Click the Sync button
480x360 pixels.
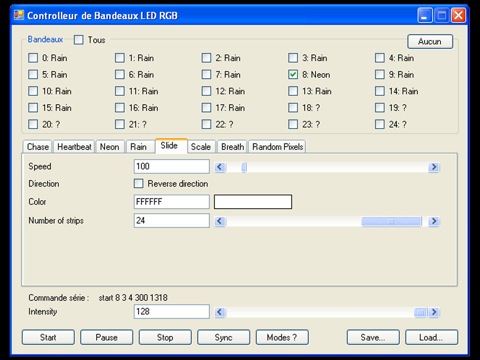coord(223,337)
